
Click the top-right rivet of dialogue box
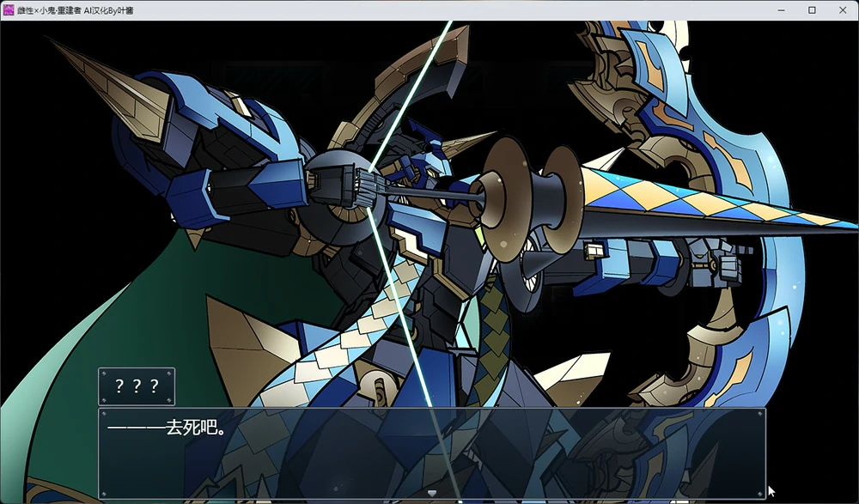pyautogui.click(x=758, y=414)
